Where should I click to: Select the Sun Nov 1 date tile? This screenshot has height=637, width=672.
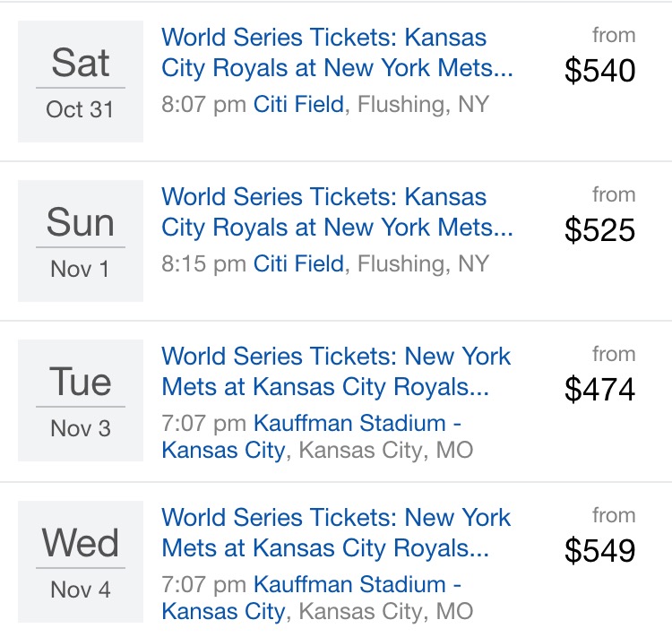[x=81, y=241]
